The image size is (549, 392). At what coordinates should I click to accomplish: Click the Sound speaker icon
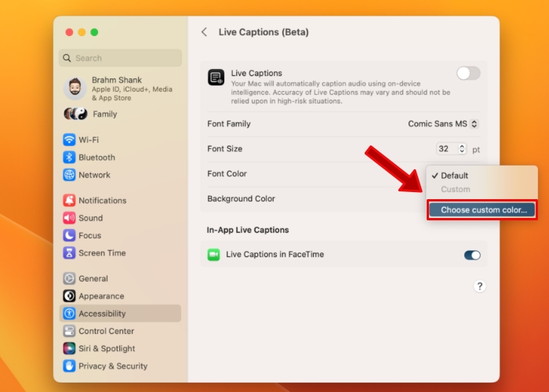[70, 218]
